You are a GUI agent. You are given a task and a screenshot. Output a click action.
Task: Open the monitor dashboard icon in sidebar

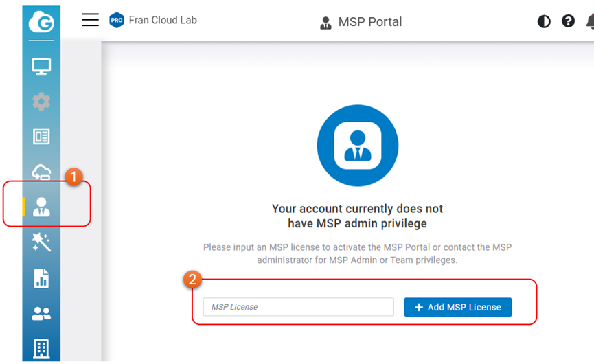coord(41,67)
